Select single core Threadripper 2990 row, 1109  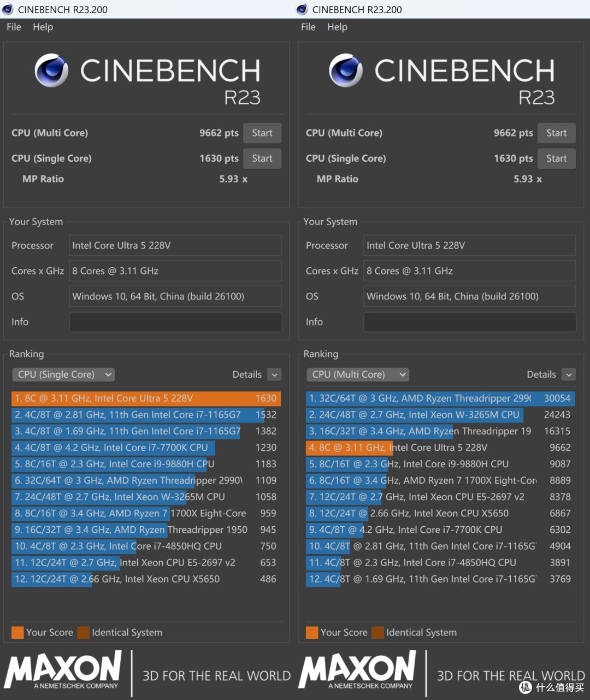(146, 480)
